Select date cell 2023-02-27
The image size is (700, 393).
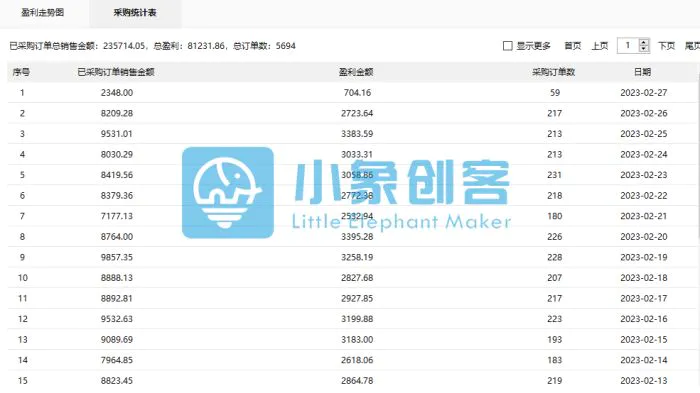coord(644,92)
